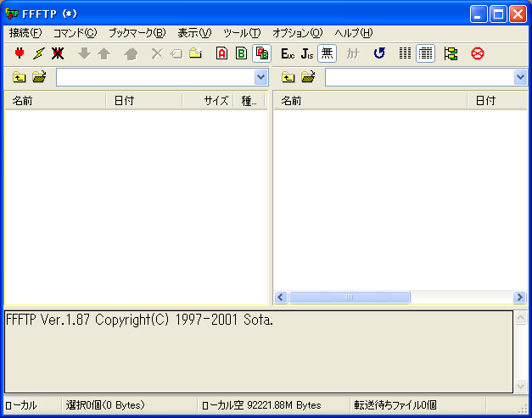Viewport: 532px width, 418px height.
Task: Open the ツール(T) menu
Action: click(x=242, y=33)
